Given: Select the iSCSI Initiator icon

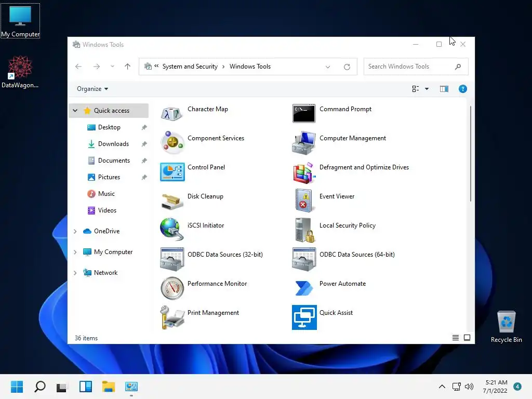Looking at the screenshot, I should coord(171,230).
